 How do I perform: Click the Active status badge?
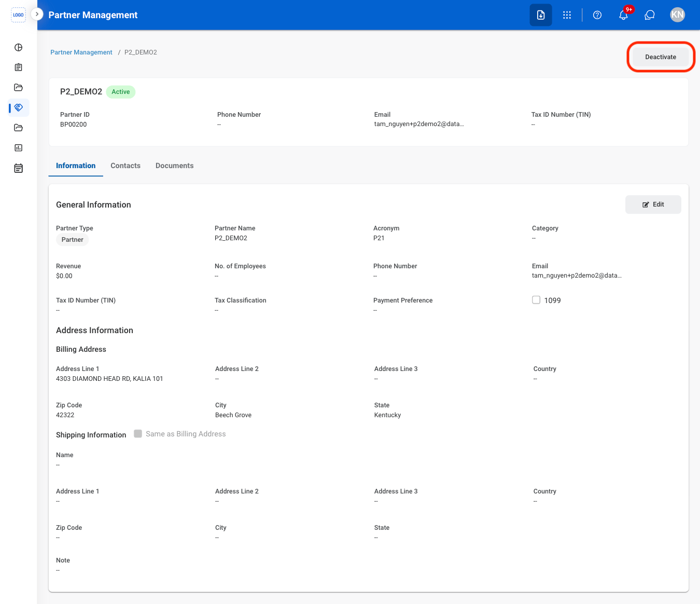pos(121,92)
